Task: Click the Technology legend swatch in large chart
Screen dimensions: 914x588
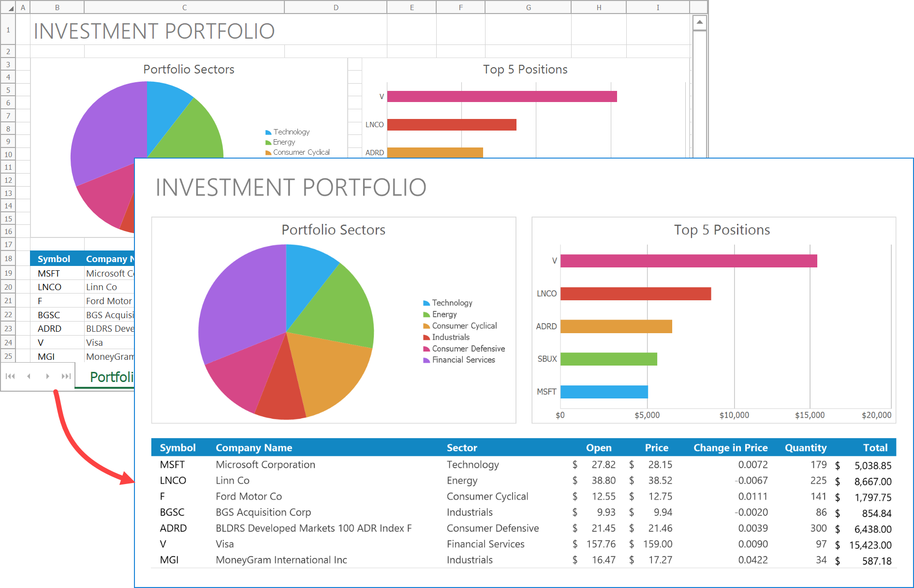Action: tap(427, 303)
